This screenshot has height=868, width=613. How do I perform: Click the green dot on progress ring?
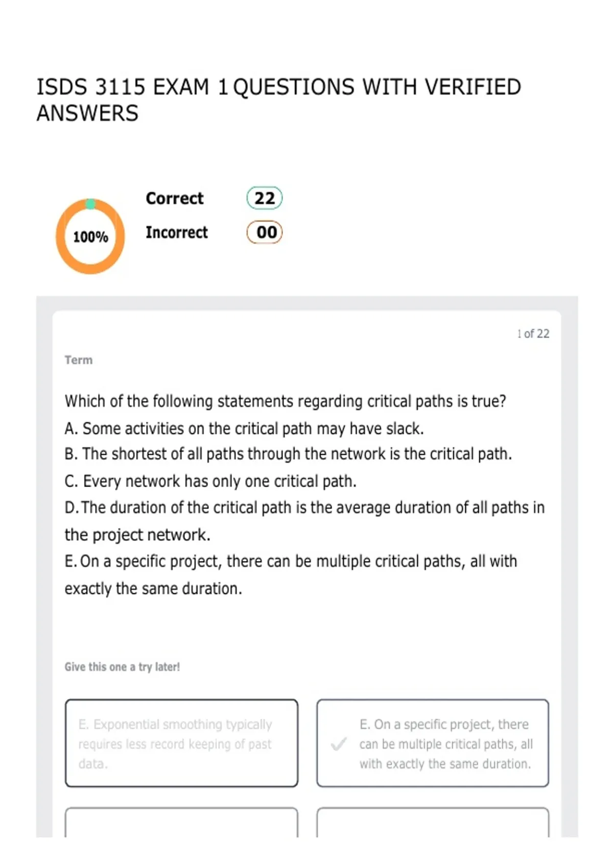pos(90,204)
